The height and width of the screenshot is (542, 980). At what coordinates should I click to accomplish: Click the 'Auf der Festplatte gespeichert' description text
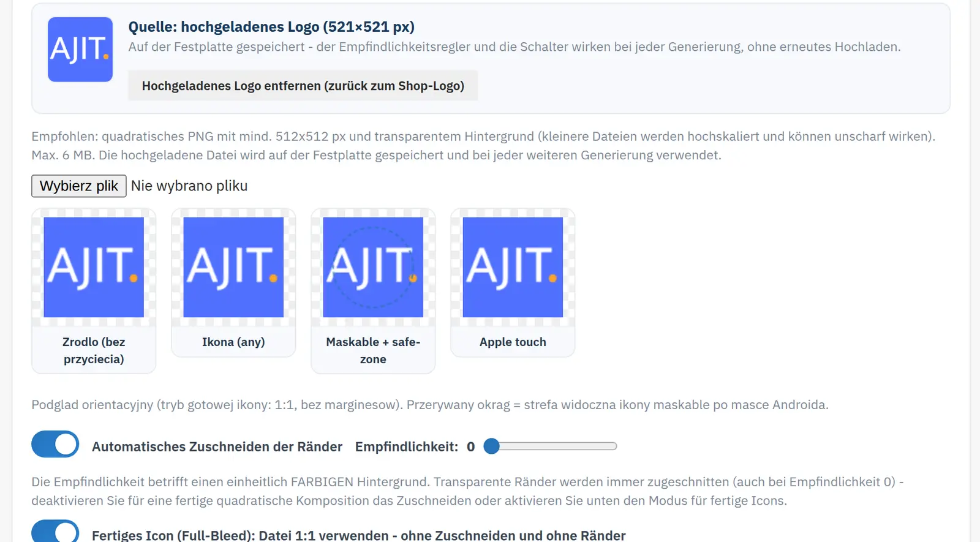pos(514,47)
